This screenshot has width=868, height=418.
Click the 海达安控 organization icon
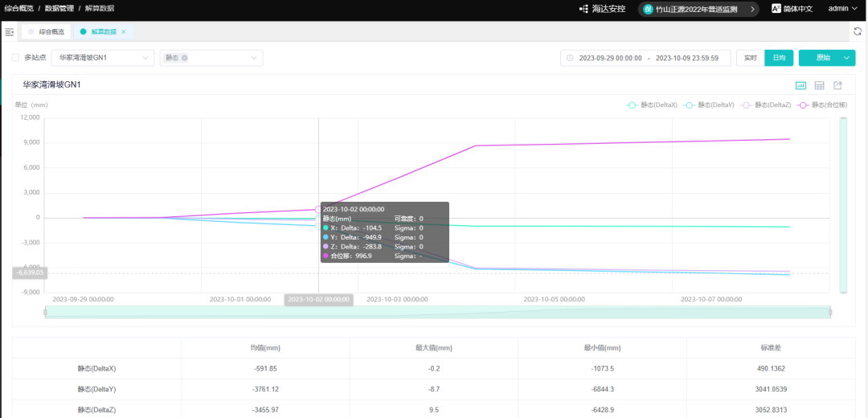[x=583, y=9]
